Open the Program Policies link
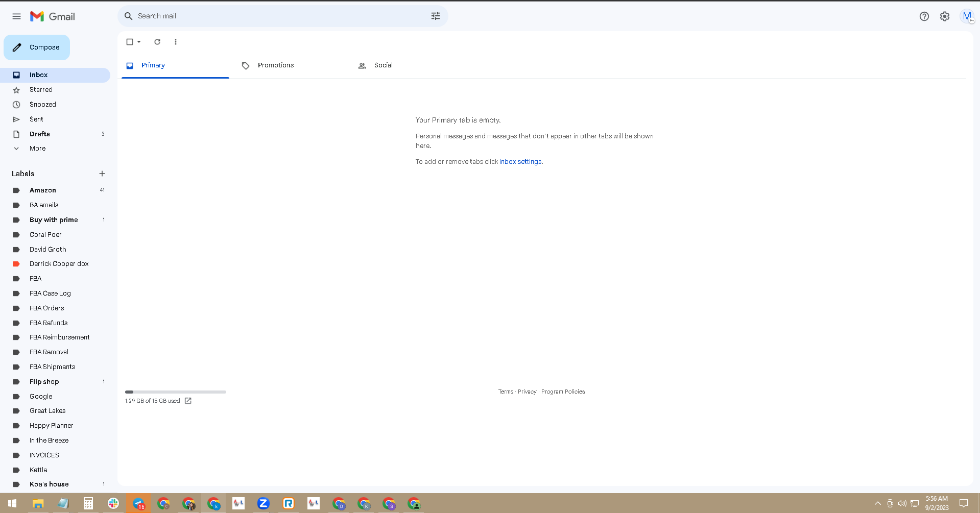 point(563,392)
